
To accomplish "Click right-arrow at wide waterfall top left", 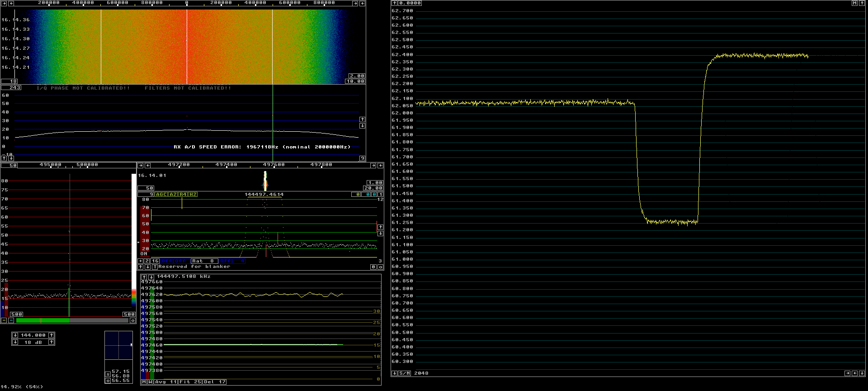I will [4, 3].
